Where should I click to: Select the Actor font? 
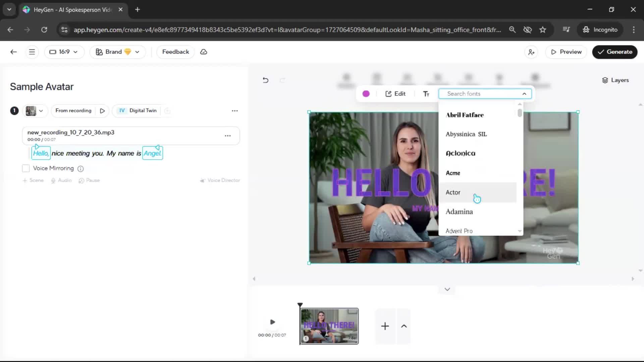pos(453,192)
